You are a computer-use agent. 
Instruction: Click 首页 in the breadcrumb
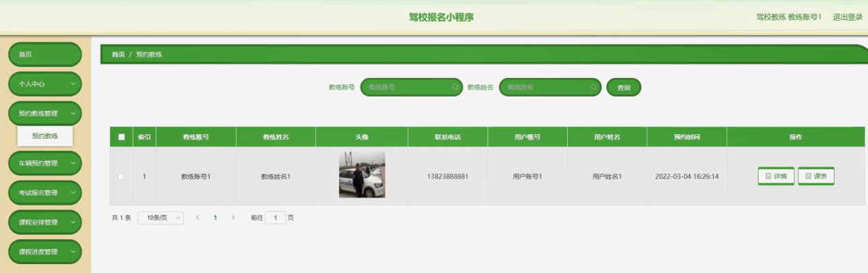pos(118,54)
